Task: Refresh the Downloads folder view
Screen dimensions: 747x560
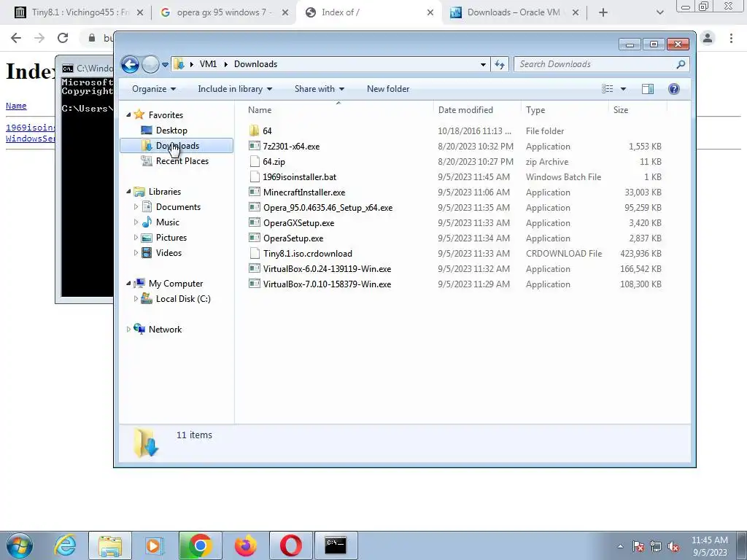Action: click(x=499, y=64)
